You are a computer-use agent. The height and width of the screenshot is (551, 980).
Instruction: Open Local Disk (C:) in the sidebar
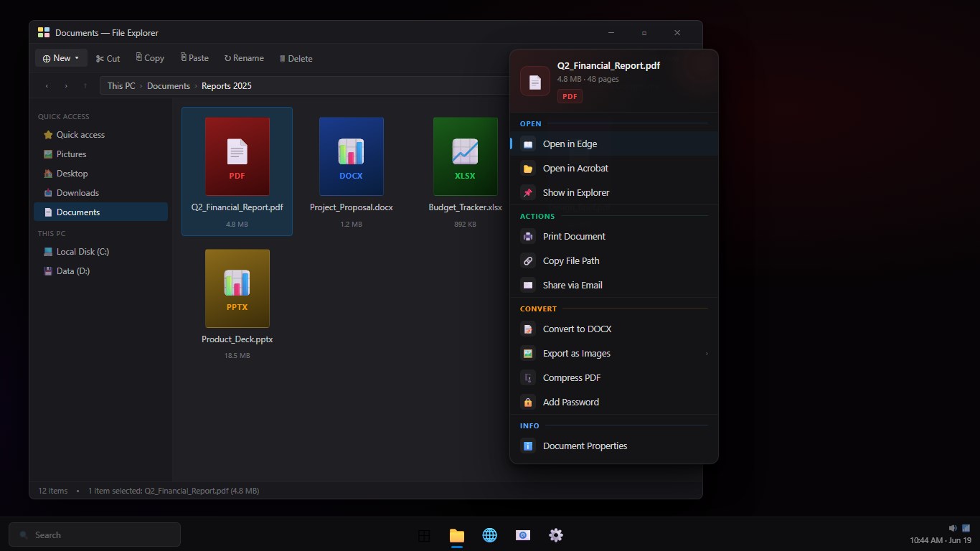tap(100, 252)
